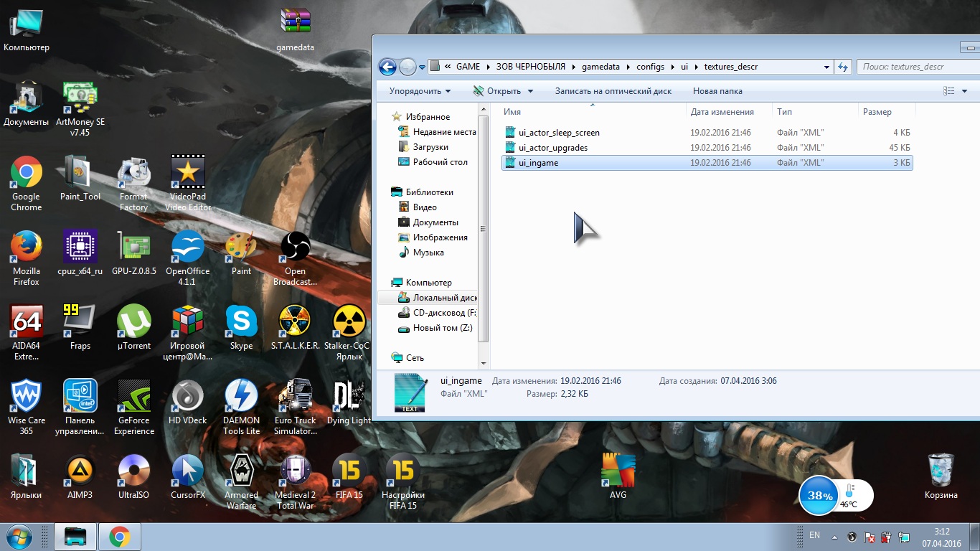Viewport: 980px width, 551px height.
Task: Launch ArtMoney SE v7.45
Action: [80, 108]
